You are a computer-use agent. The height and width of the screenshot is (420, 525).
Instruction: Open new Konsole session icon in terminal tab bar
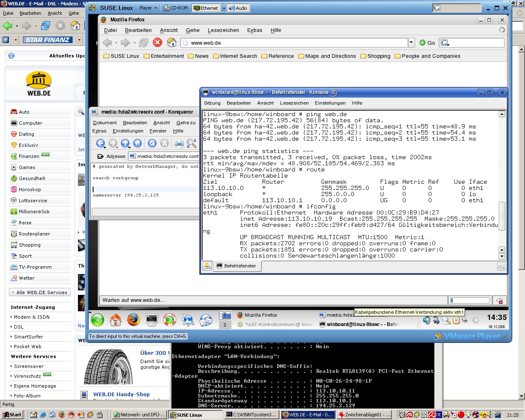(207, 266)
